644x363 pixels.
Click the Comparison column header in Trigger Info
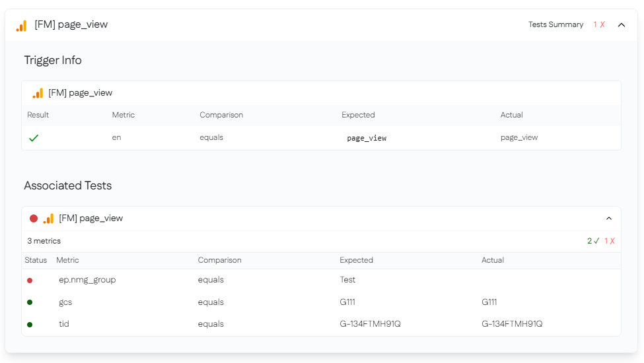tap(221, 115)
